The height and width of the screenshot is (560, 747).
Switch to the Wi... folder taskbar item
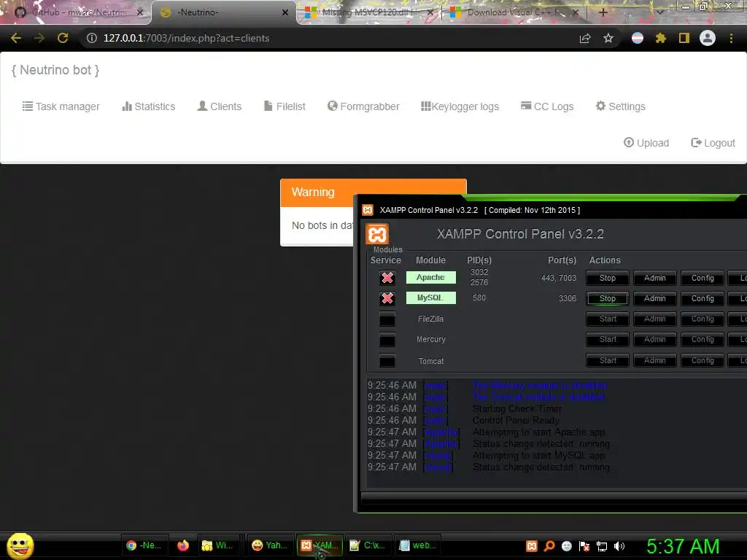pos(217,545)
